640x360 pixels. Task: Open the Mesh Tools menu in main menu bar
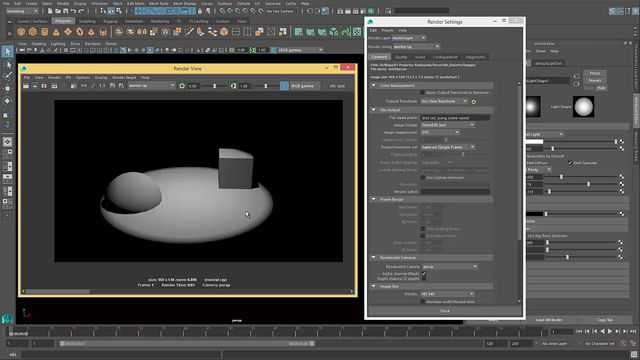158,3
